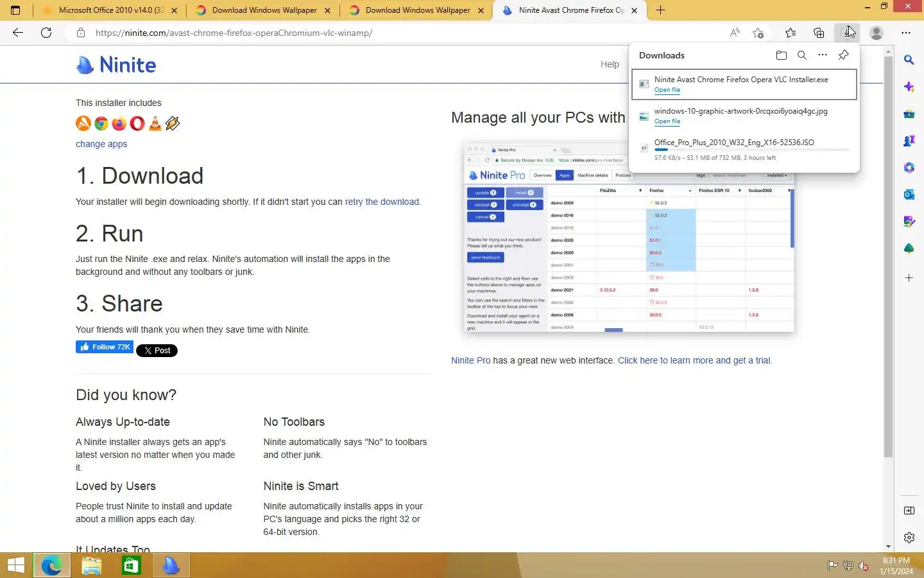Open downloads folder from Downloads panel

coord(781,55)
